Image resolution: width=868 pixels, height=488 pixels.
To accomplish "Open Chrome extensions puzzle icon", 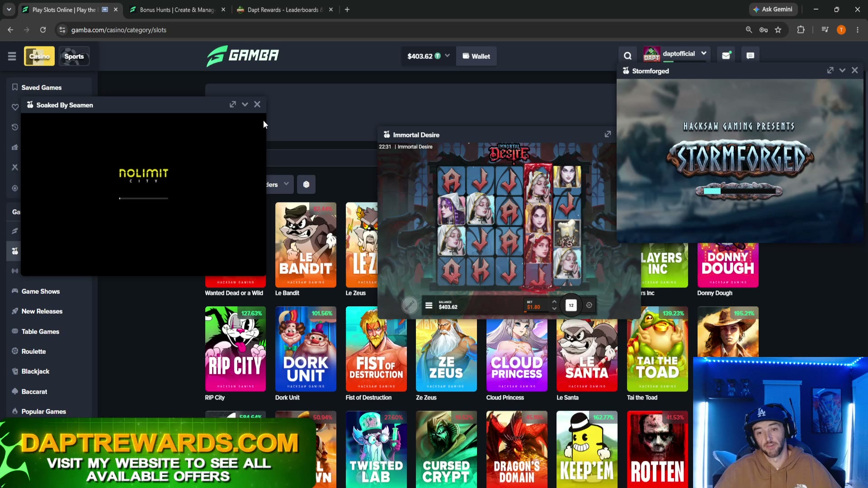I will (801, 30).
